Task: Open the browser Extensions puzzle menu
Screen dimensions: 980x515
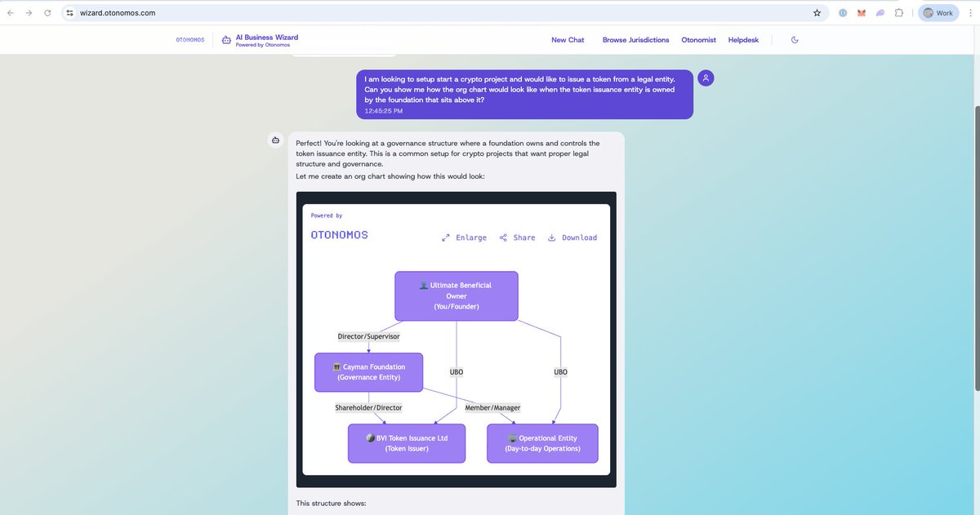Action: point(899,12)
